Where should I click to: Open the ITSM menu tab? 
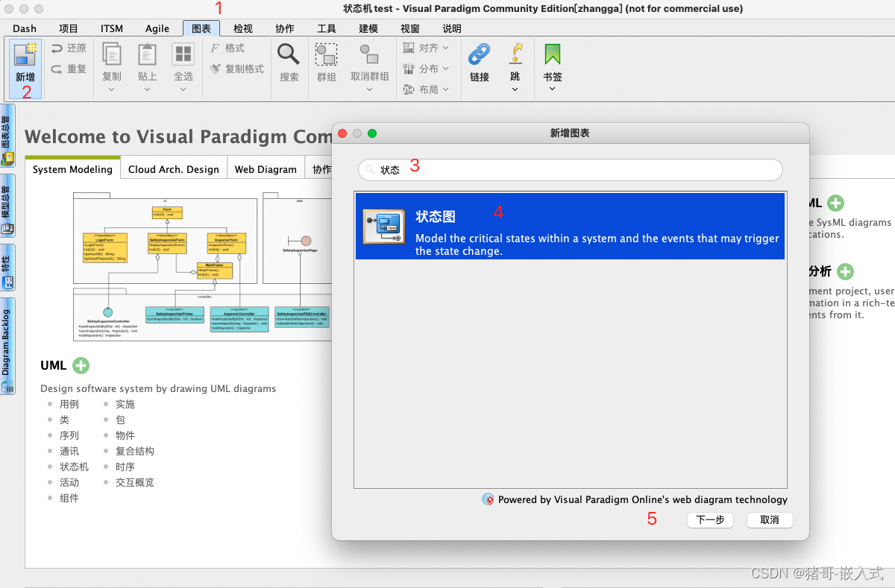click(x=112, y=28)
